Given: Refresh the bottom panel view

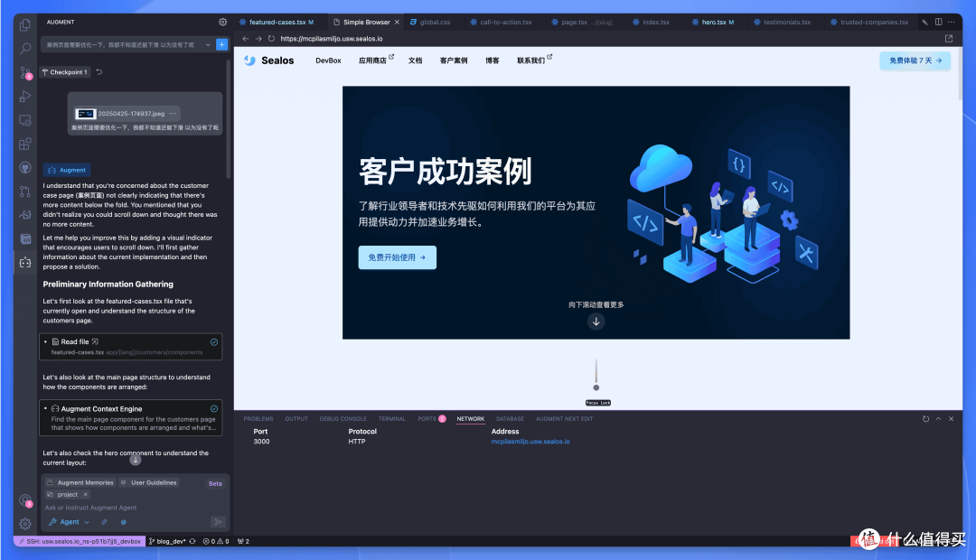Looking at the screenshot, I should (x=925, y=419).
